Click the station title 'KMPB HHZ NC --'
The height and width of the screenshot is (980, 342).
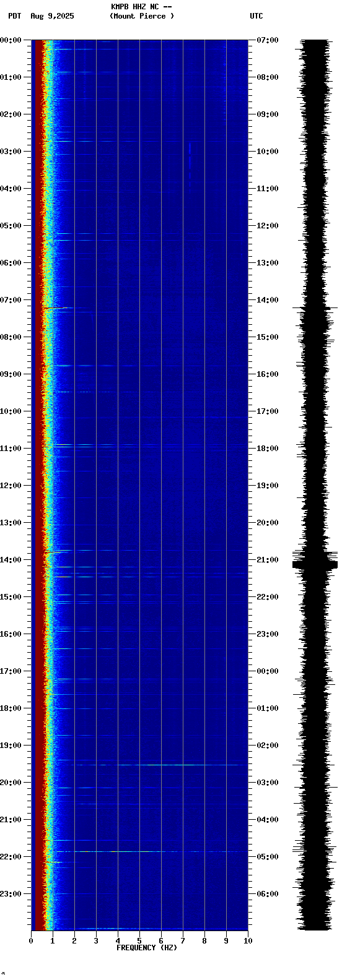pos(141,7)
